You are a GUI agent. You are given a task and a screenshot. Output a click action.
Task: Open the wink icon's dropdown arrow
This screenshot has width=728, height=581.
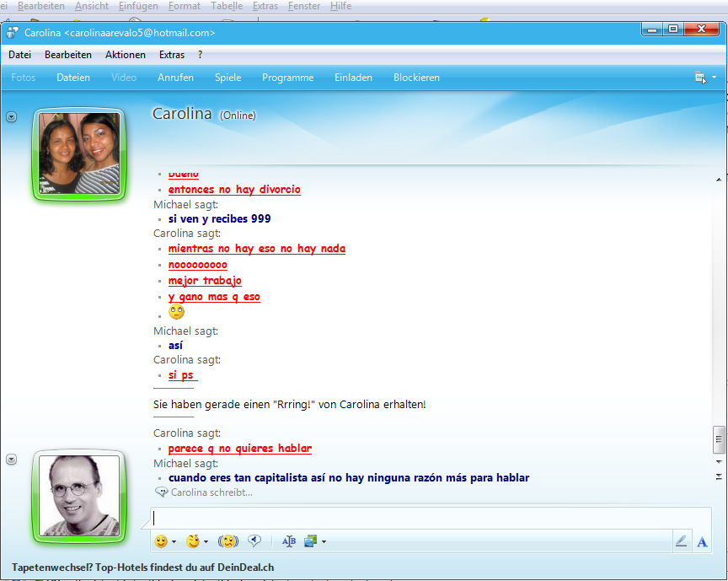coord(206,542)
